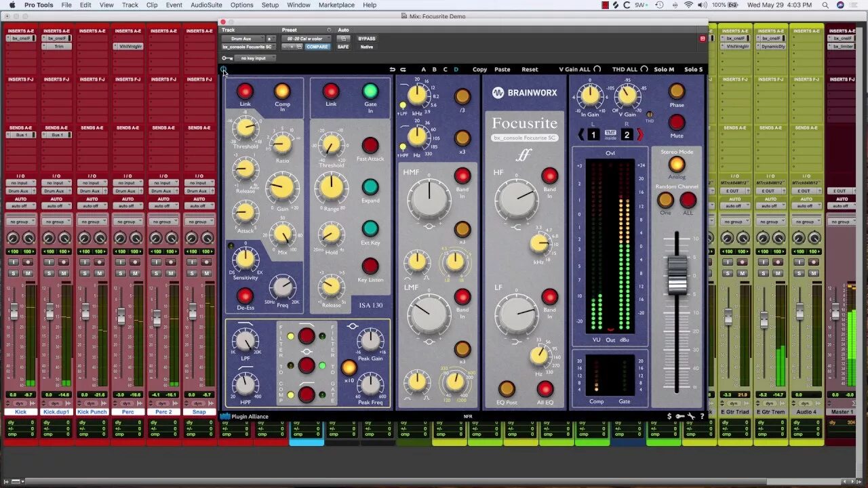868x488 pixels.
Task: Open the no key input dropdown
Action: click(256, 58)
